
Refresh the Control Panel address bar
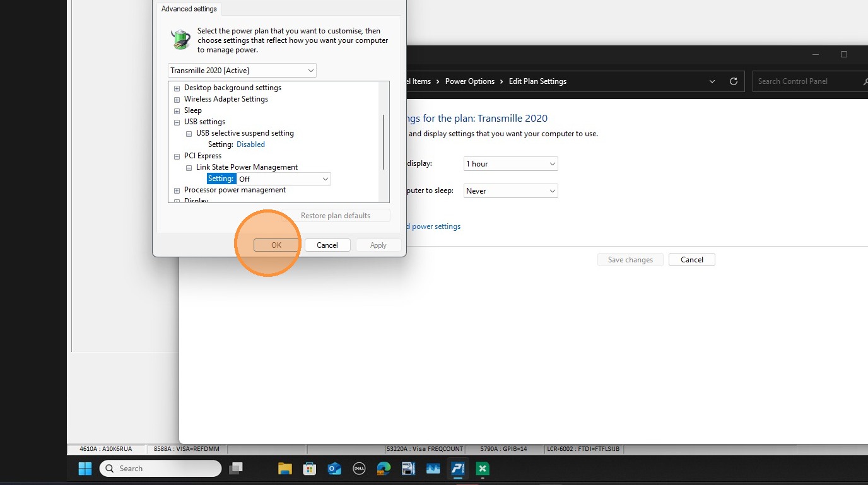tap(733, 81)
